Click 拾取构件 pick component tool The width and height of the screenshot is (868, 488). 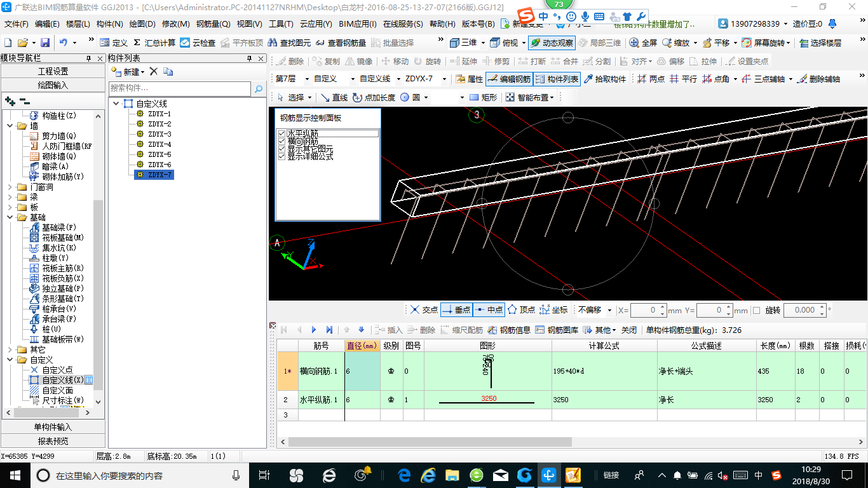(605, 79)
